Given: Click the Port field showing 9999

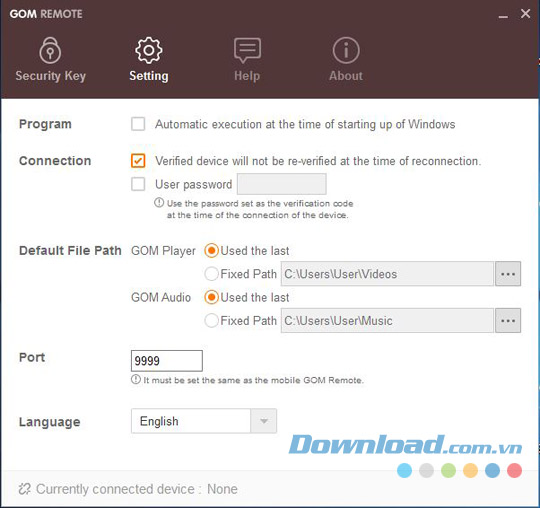Looking at the screenshot, I should pos(167,361).
